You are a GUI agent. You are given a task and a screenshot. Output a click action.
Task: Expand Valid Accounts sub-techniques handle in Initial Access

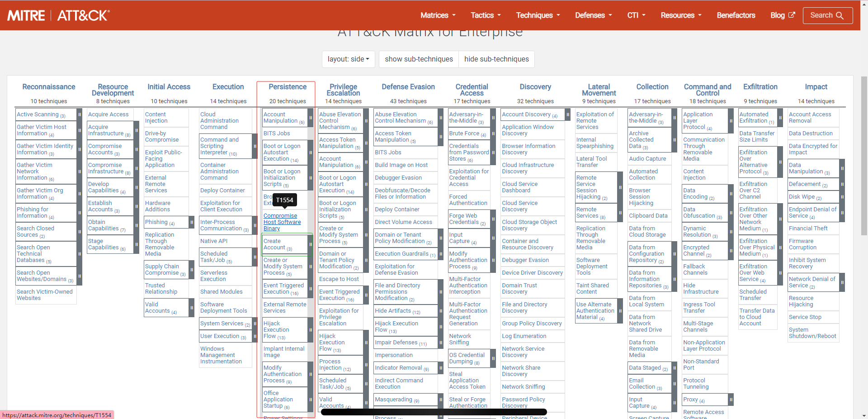192,308
